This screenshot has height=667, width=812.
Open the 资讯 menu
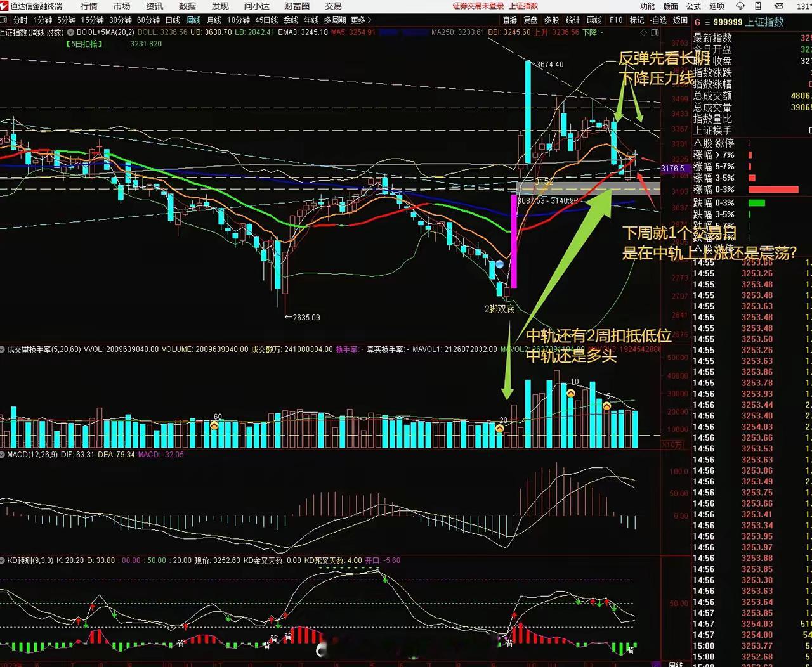(154, 6)
